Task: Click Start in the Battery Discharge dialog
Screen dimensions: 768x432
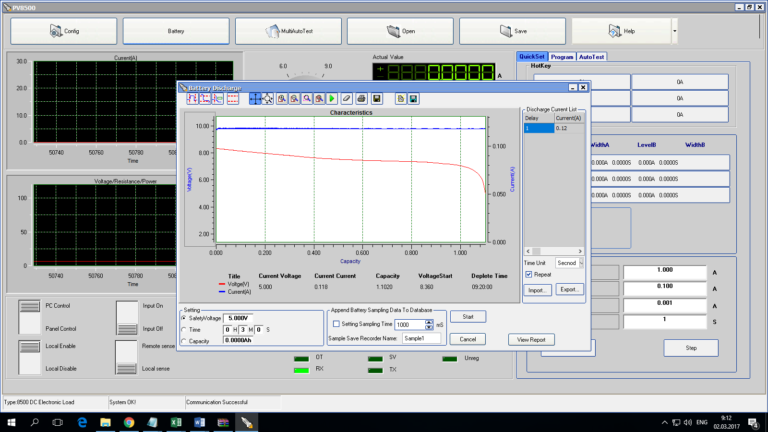Action: click(468, 317)
